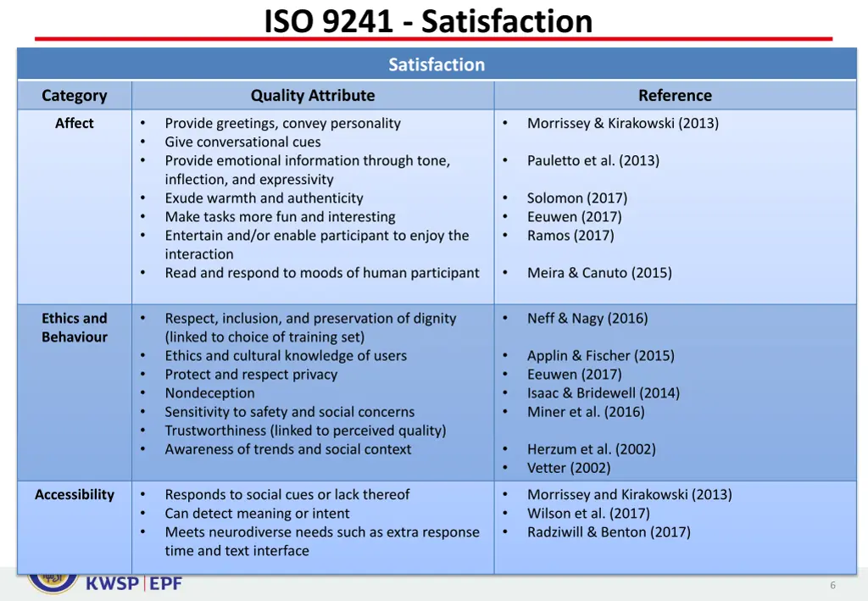Click 'Provide emotional information through tone' bullet
The width and height of the screenshot is (868, 601).
pyautogui.click(x=307, y=170)
